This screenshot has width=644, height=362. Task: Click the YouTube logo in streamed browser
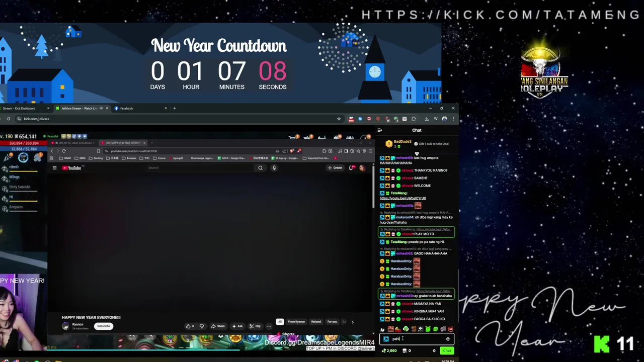[x=72, y=168]
